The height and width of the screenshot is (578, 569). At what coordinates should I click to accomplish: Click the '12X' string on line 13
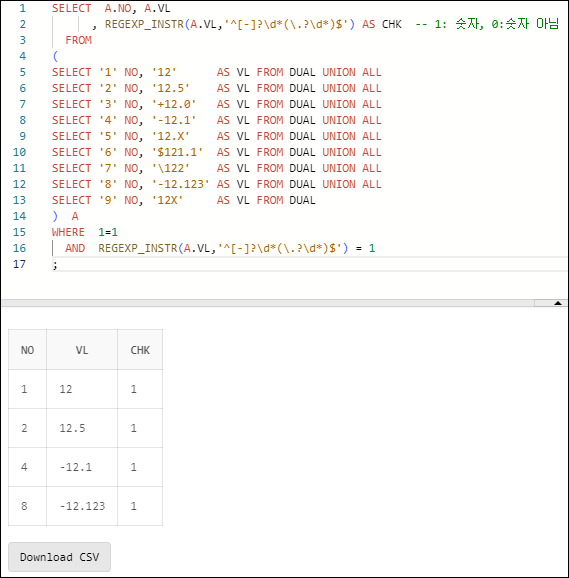coord(167,200)
